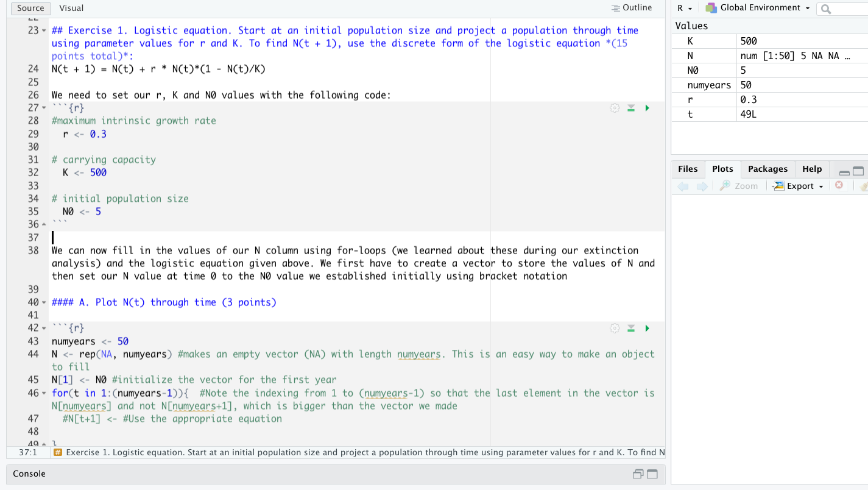The image size is (868, 490).
Task: Run the numyears for-loop chunk
Action: point(647,328)
